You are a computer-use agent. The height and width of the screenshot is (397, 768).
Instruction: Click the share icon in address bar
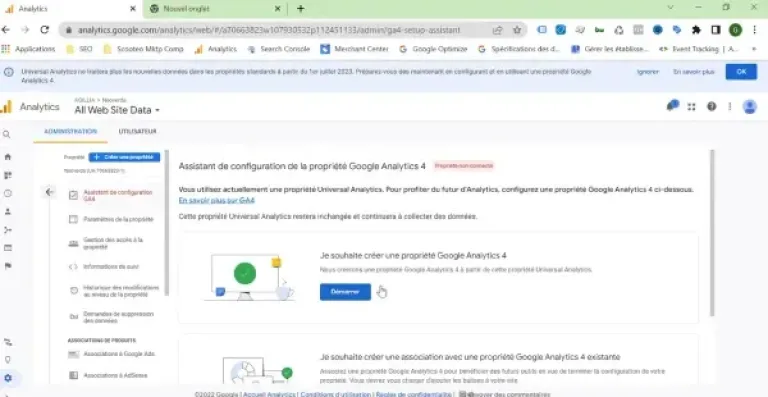point(497,30)
